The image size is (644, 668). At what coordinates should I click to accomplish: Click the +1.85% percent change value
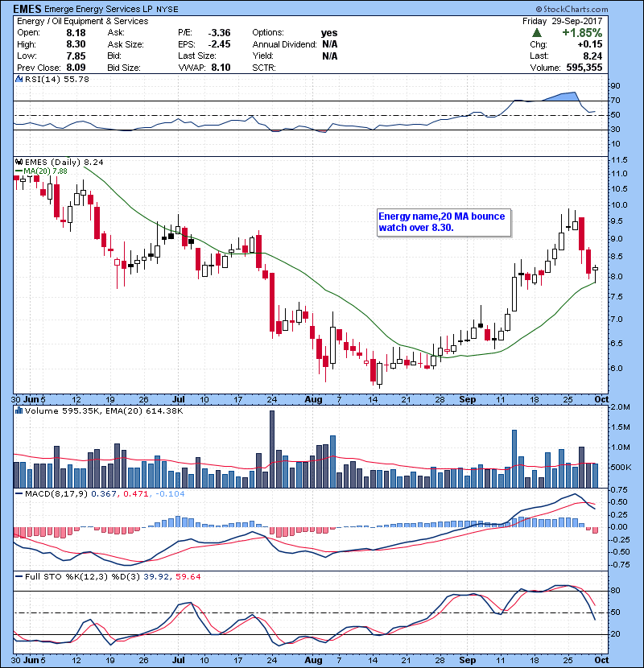582,33
